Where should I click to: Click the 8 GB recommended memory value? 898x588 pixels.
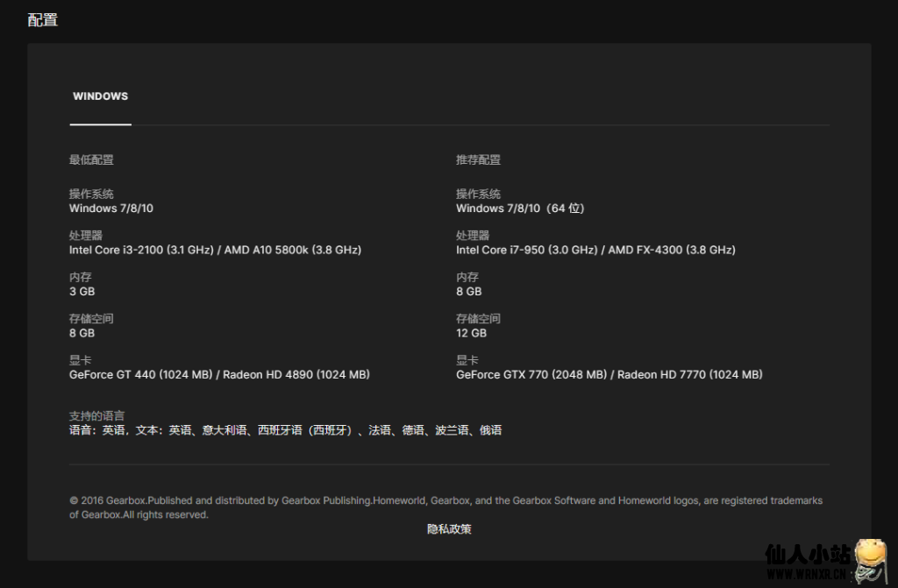[468, 292]
